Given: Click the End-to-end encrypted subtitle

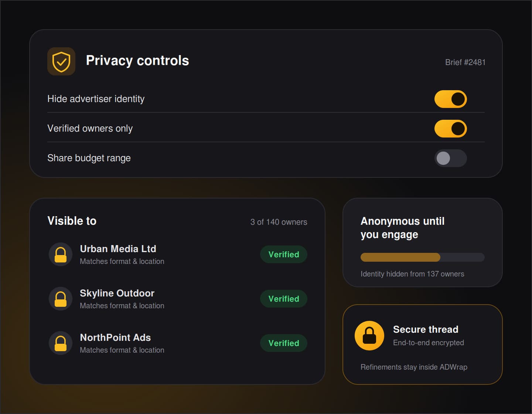Looking at the screenshot, I should (429, 343).
